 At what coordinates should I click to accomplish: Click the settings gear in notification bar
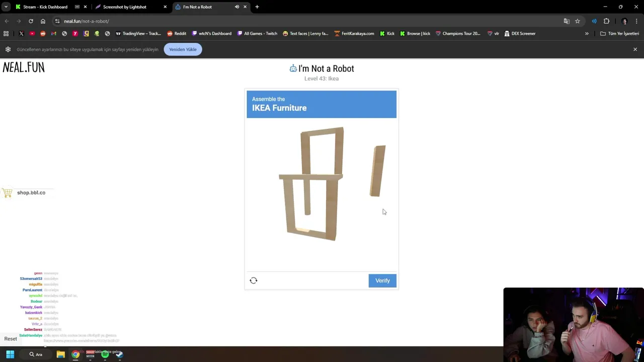tap(8, 49)
